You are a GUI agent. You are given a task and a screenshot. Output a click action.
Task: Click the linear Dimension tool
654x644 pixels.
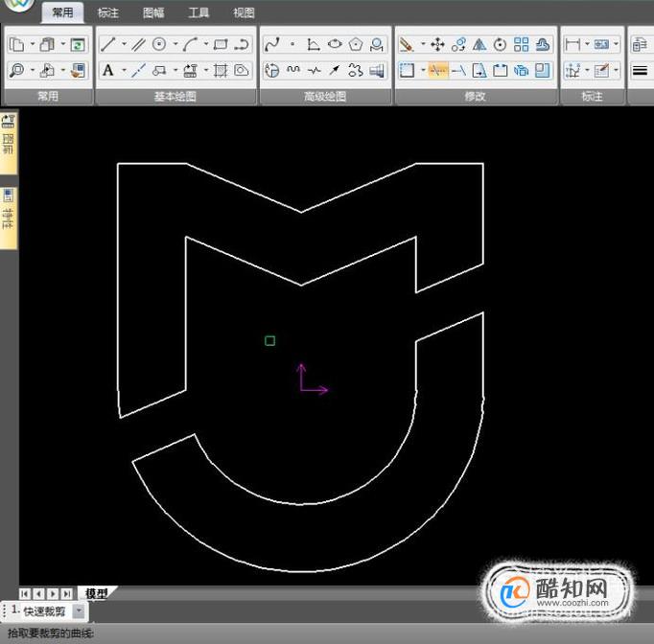point(572,44)
